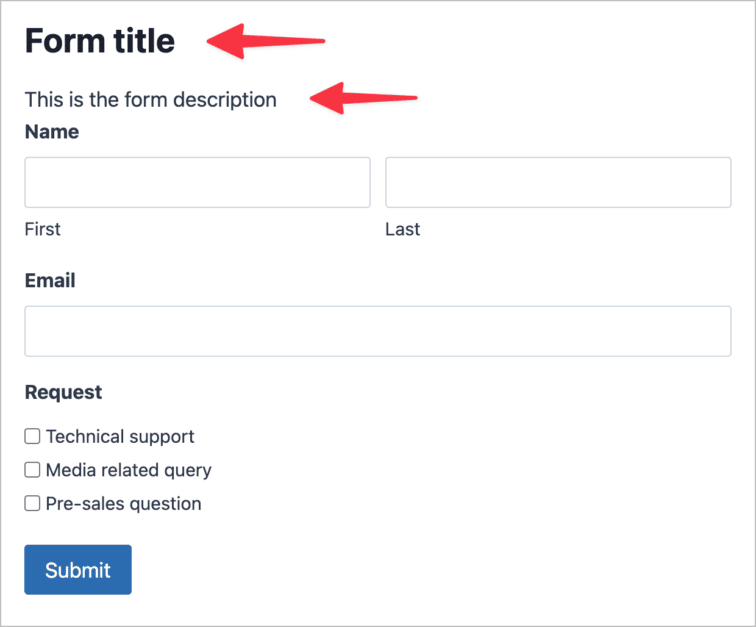The width and height of the screenshot is (756, 627).
Task: Click the bold 'Email' field label
Action: tap(50, 281)
